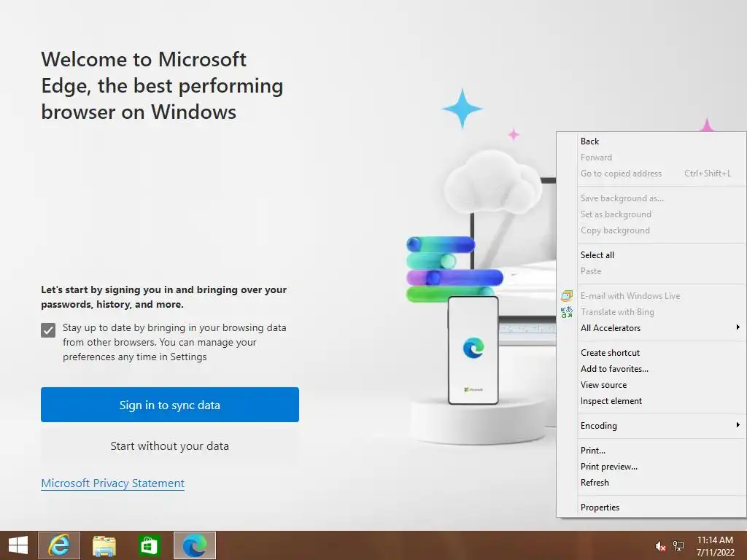Click the disabled Paste menu entry

pos(651,271)
